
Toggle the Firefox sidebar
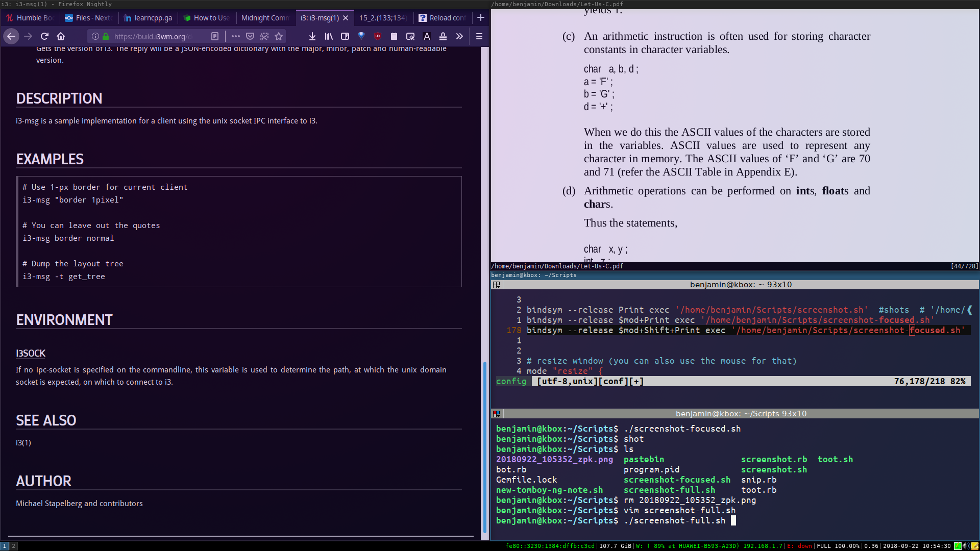pos(345,36)
